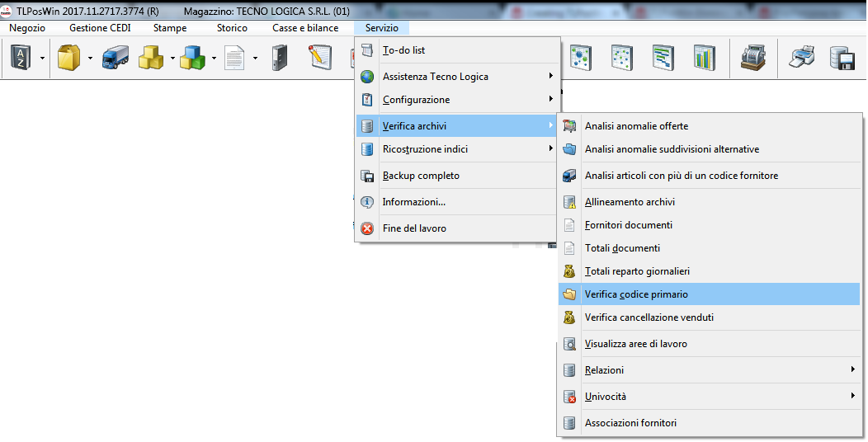The width and height of the screenshot is (868, 442).
Task: Open the cash register toolbar icon
Action: 752,59
